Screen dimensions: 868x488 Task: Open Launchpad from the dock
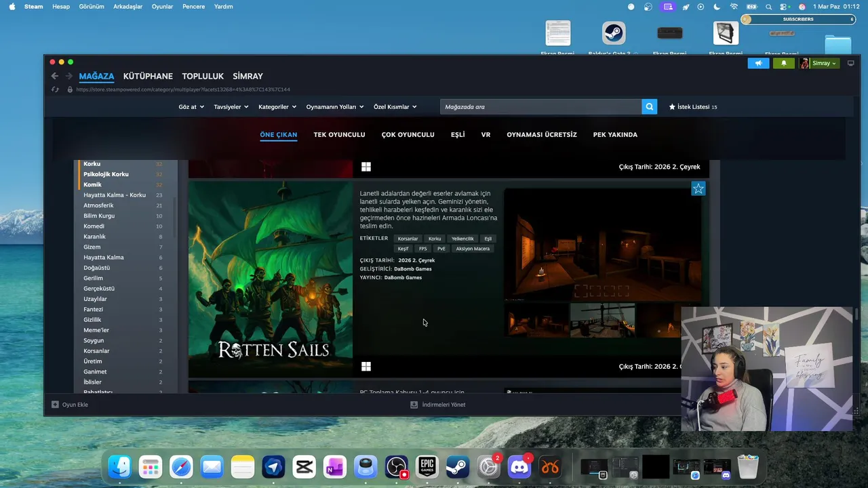pos(151,467)
